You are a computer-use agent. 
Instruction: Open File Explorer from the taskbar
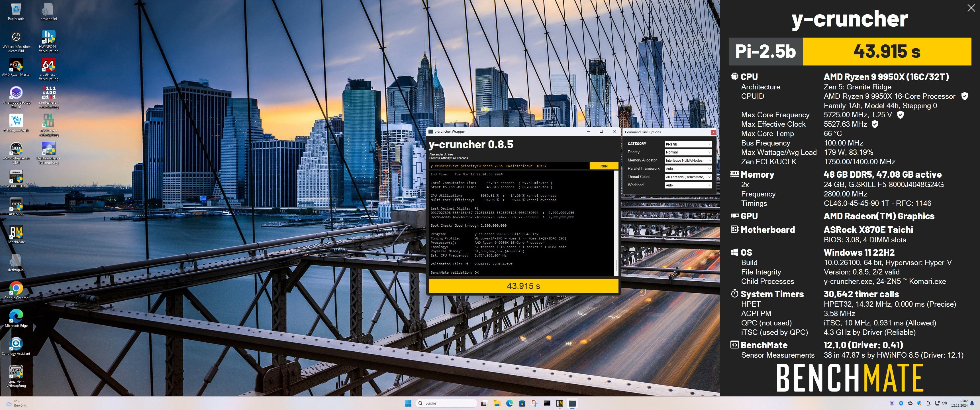[497, 403]
